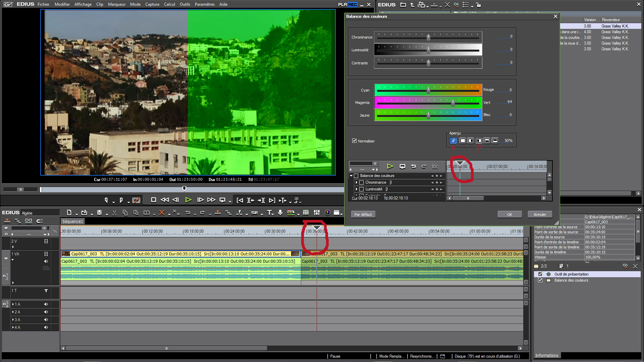Click the Cut scissors icon
The height and width of the screenshot is (362, 644).
click(x=114, y=213)
